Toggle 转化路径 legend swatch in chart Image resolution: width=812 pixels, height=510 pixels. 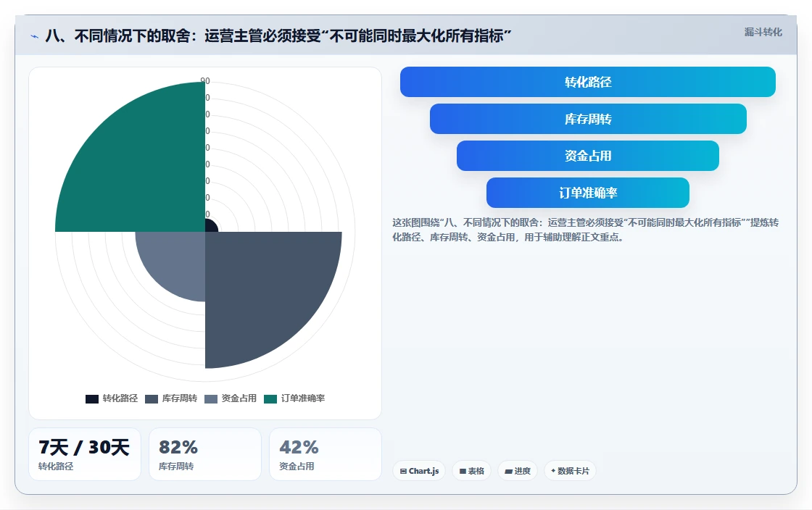(x=92, y=398)
